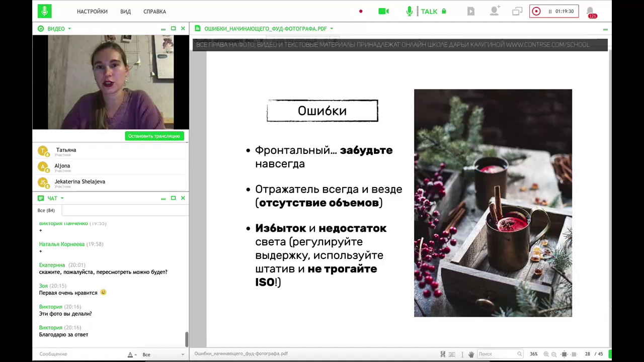This screenshot has height=362, width=644.
Task: Click page number 28 field
Action: click(587, 354)
